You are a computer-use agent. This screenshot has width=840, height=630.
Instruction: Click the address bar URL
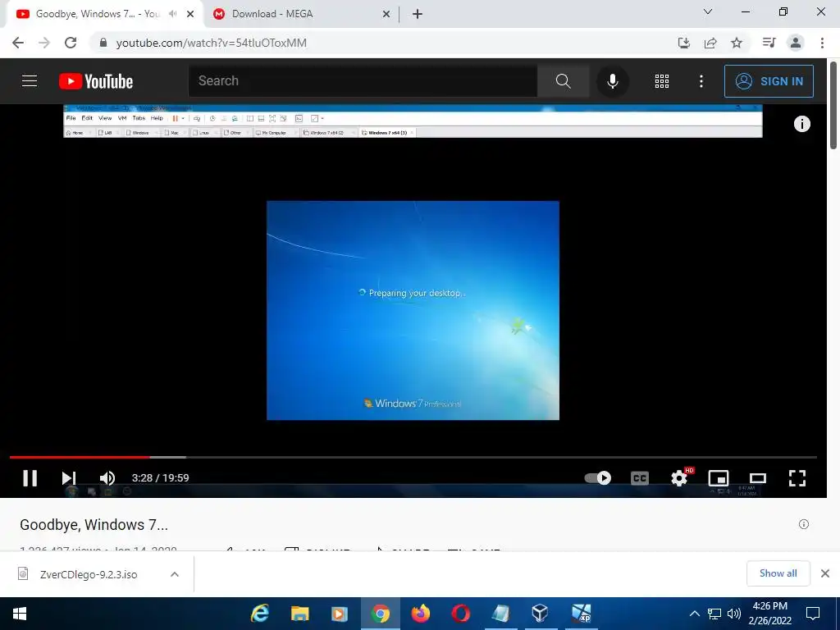211,43
